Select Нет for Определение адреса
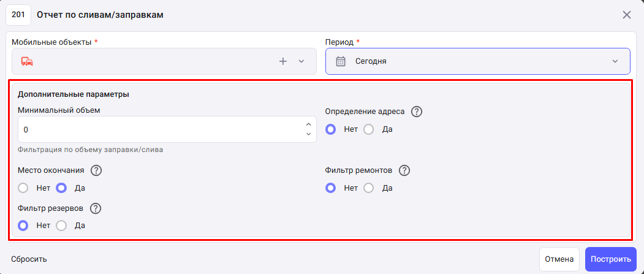 tap(331, 129)
